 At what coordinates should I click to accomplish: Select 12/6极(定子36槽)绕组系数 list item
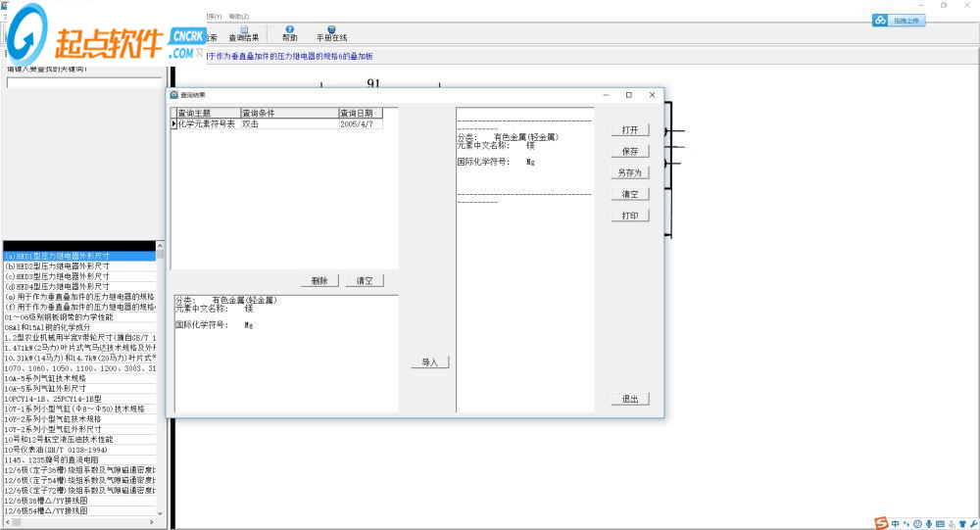[79, 470]
